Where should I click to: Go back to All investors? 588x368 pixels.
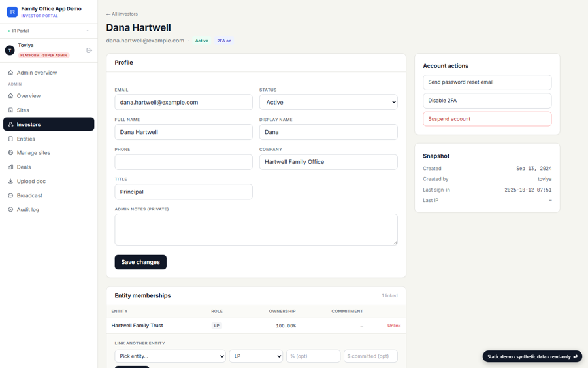(122, 14)
